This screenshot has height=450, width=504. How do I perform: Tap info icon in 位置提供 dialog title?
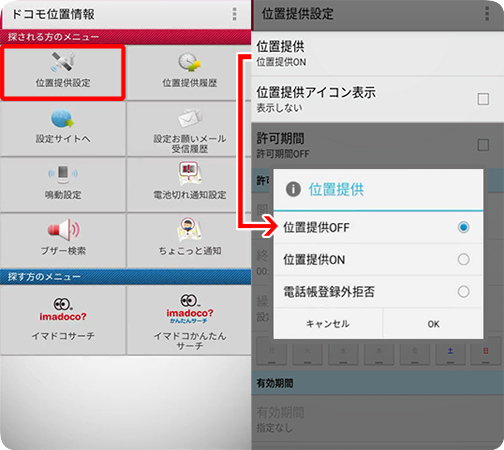click(293, 189)
